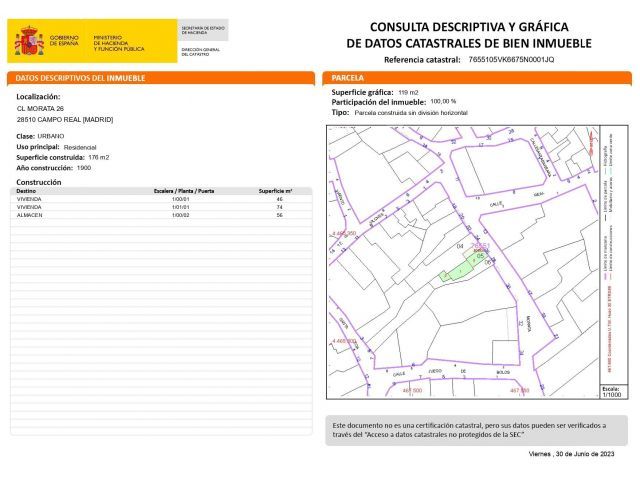Click the '4.466.300' coordinate label on map
Screen dimensions: 640x480
(344, 341)
